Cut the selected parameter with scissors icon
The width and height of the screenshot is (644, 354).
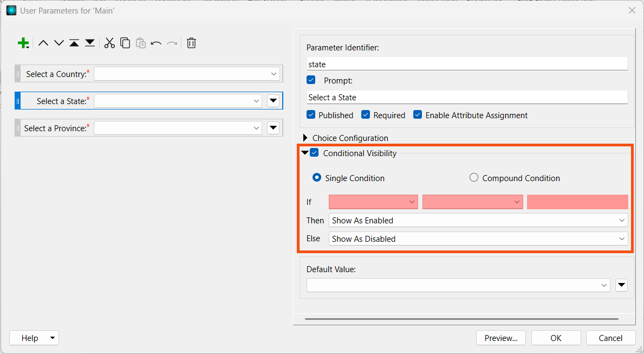109,43
